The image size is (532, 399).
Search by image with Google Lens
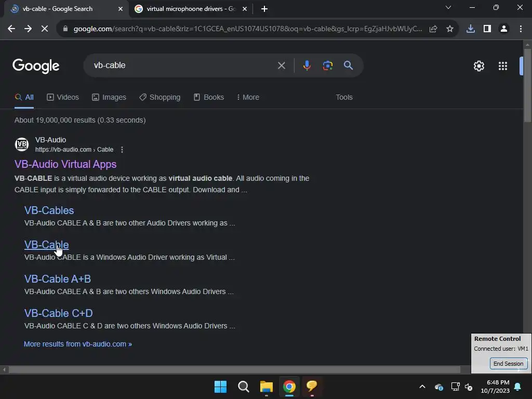[327, 65]
